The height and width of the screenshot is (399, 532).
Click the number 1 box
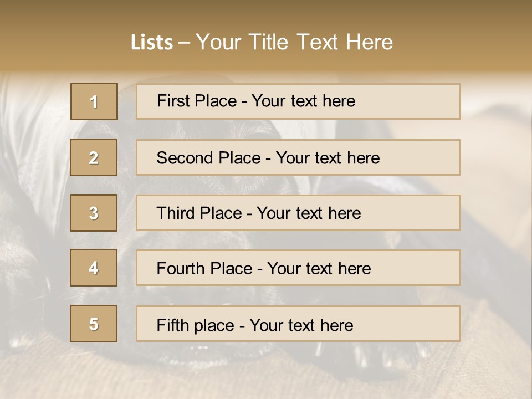point(94,101)
